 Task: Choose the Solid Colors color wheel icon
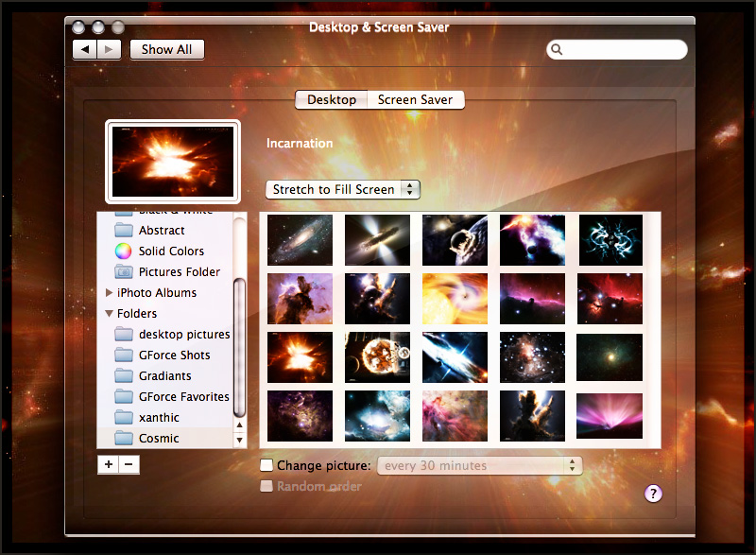tap(124, 251)
